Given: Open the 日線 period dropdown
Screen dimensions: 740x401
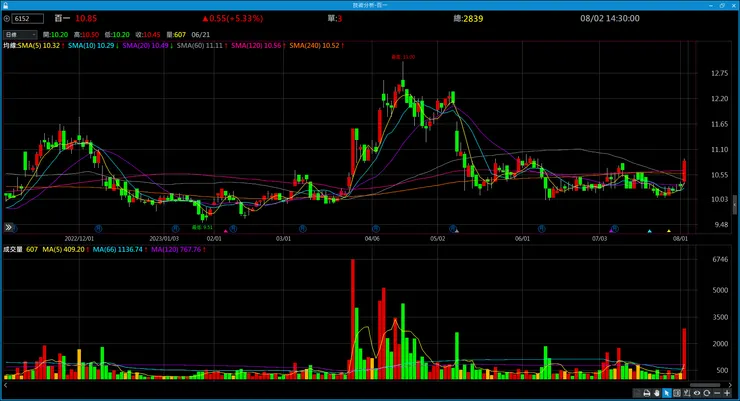Looking at the screenshot, I should pyautogui.click(x=20, y=34).
